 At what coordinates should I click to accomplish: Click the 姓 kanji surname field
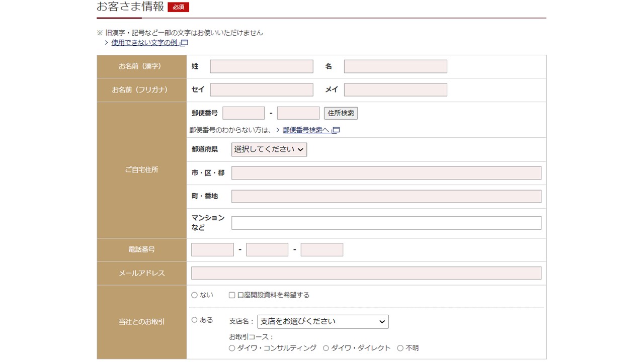(x=262, y=66)
